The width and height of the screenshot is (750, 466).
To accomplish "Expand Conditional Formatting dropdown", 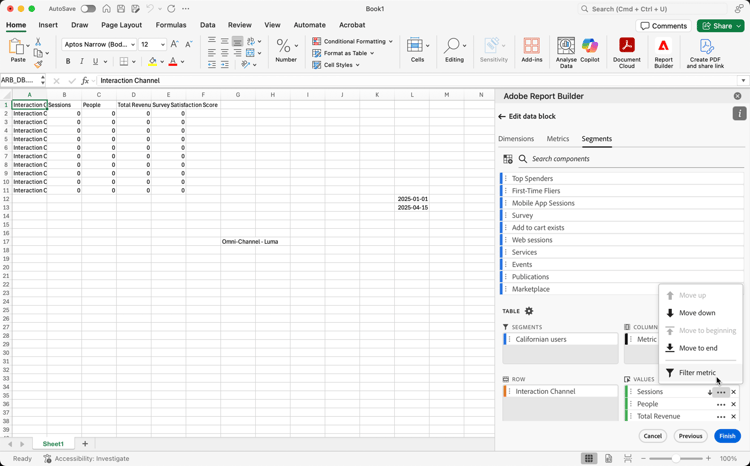I will coord(391,42).
